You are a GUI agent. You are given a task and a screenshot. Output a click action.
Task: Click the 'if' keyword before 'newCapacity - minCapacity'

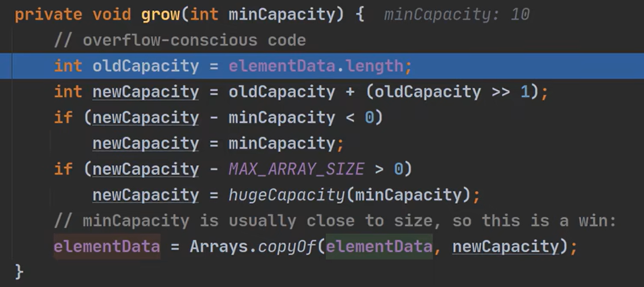(x=63, y=118)
